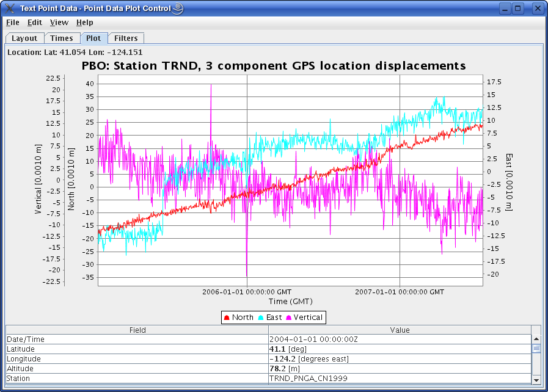Open the View menu
Screen dimensions: 548x392
coord(59,23)
